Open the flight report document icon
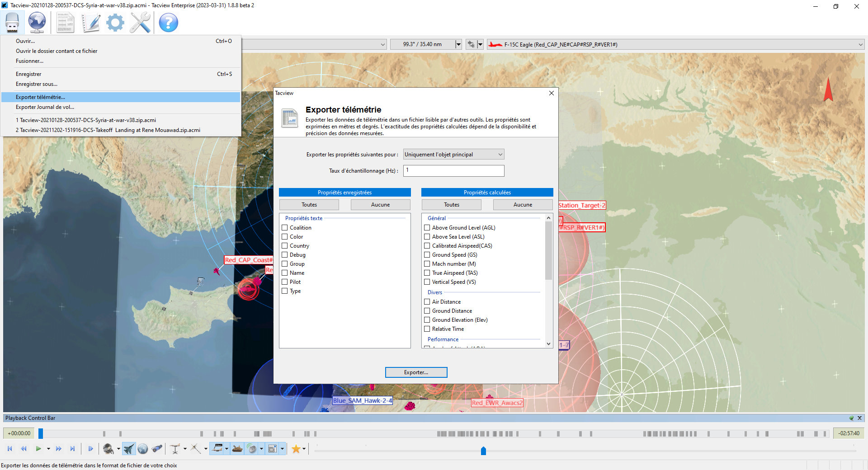The image size is (868, 470). click(x=65, y=23)
